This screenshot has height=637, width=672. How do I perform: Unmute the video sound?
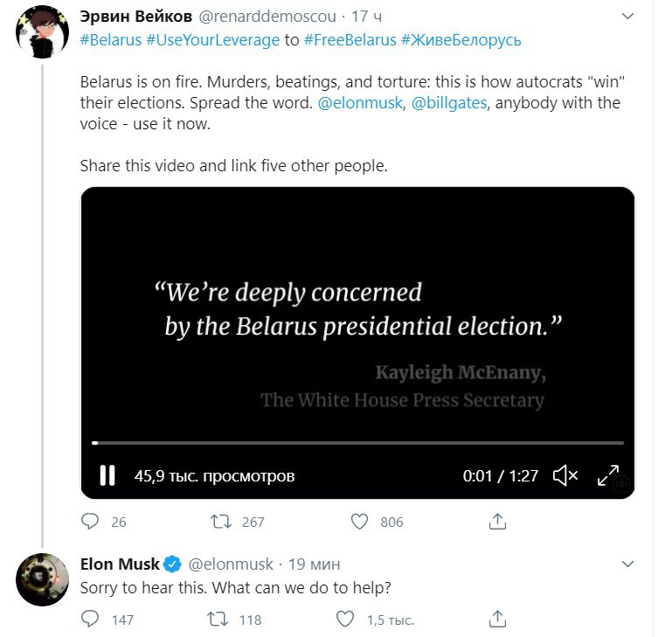pos(565,475)
